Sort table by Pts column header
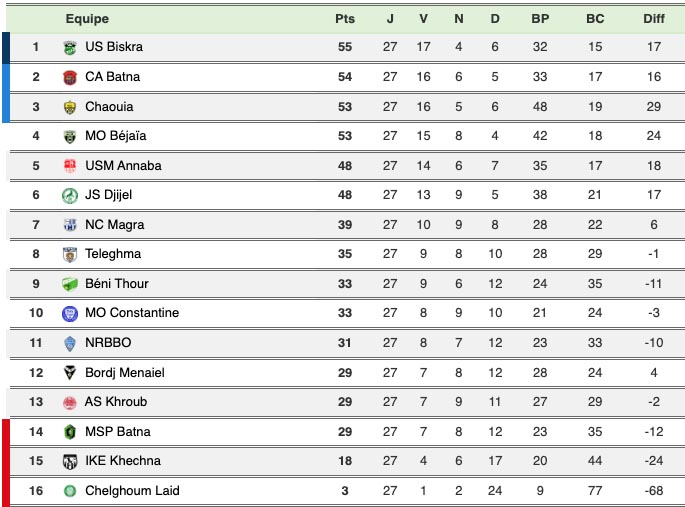 [x=345, y=18]
